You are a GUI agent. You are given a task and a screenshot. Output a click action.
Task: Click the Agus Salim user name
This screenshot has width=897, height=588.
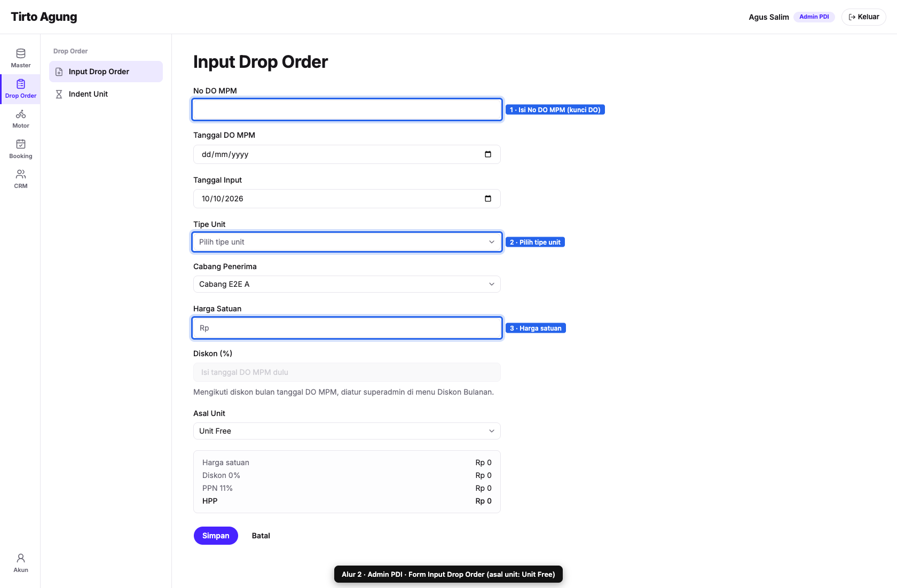(x=769, y=17)
